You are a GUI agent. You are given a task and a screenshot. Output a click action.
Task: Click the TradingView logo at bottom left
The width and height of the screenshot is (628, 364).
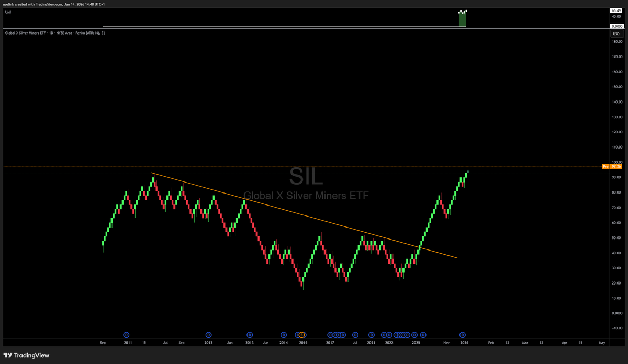coord(26,355)
